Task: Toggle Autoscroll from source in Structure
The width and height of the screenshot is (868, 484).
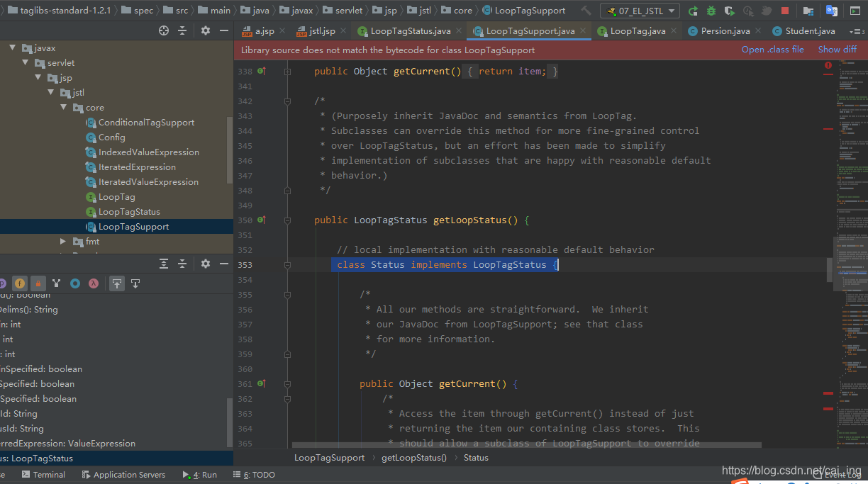Action: click(x=135, y=283)
